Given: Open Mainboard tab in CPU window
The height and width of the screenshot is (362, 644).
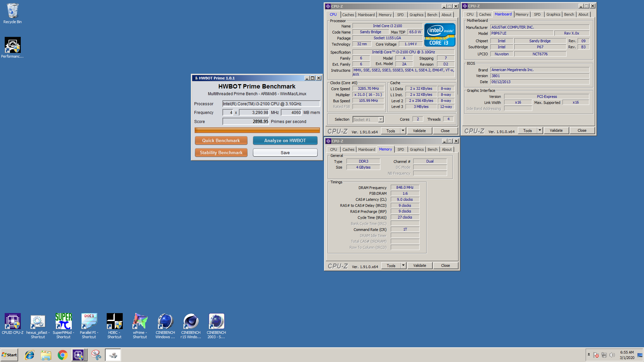Looking at the screenshot, I should [366, 15].
